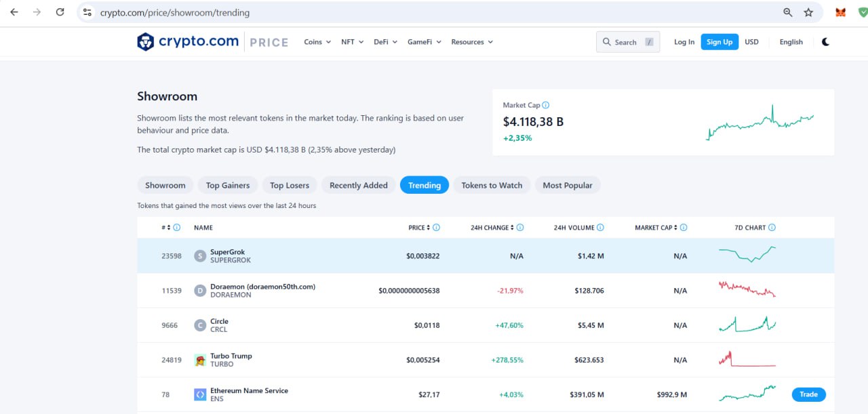Open the English language selector
Viewport: 868px width, 414px height.
pyautogui.click(x=791, y=42)
